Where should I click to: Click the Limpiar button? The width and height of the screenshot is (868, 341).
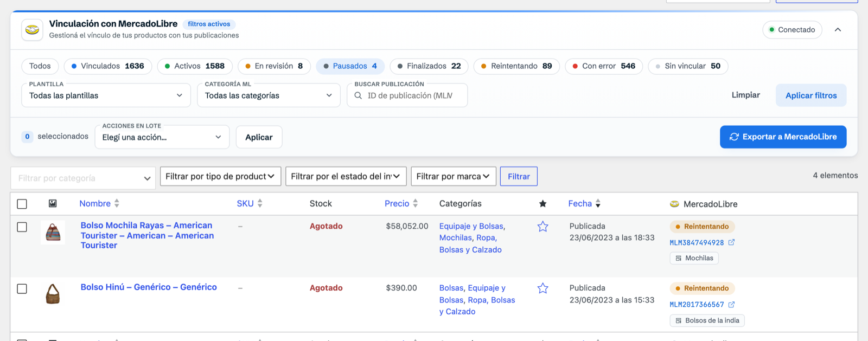(x=745, y=95)
